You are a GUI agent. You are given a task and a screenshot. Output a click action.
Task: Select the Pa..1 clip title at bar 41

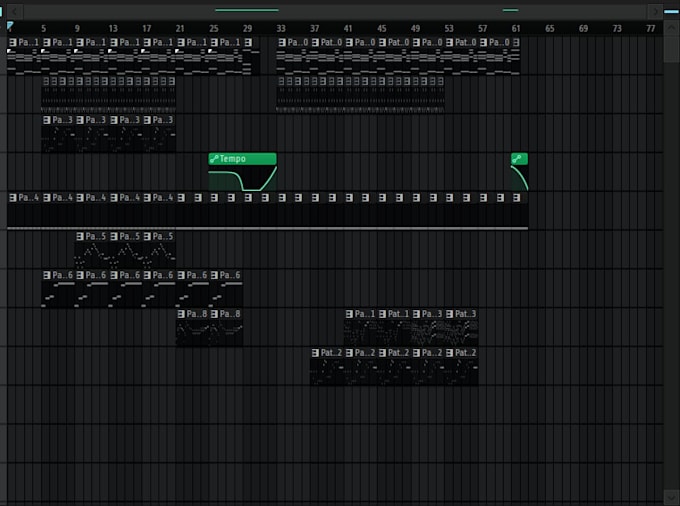(x=365, y=314)
